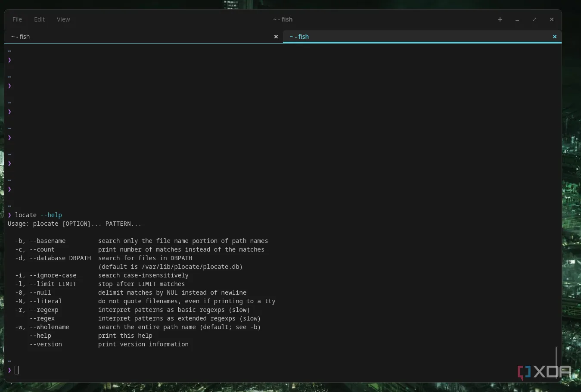
Task: Click the '-b, --basename' option text
Action: pos(40,241)
